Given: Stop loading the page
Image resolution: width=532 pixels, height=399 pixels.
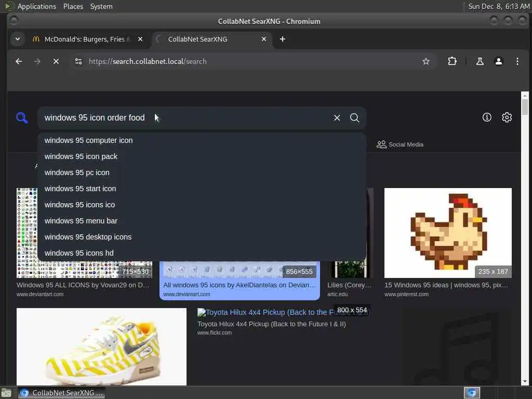Looking at the screenshot, I should point(56,61).
